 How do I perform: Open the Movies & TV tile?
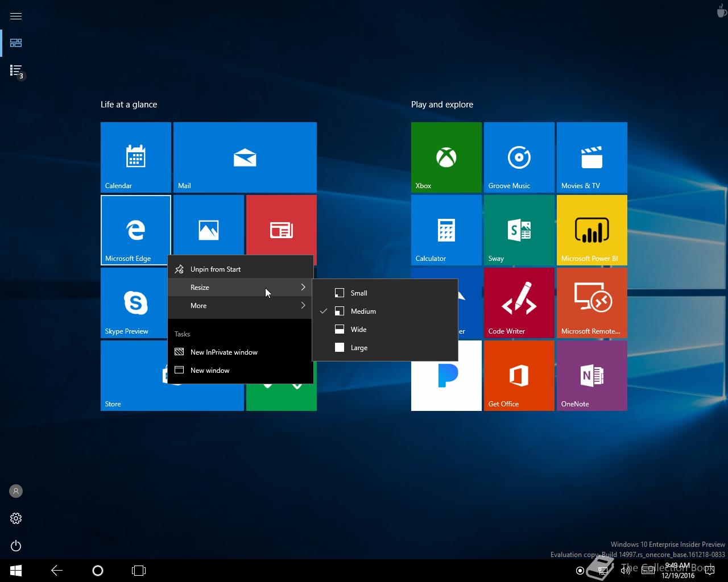point(592,157)
